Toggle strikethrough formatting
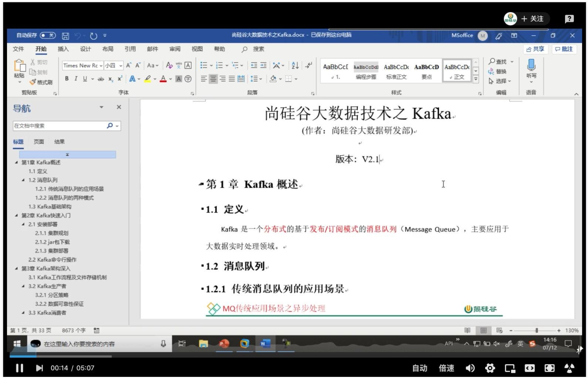The width and height of the screenshot is (588, 378). click(x=101, y=79)
